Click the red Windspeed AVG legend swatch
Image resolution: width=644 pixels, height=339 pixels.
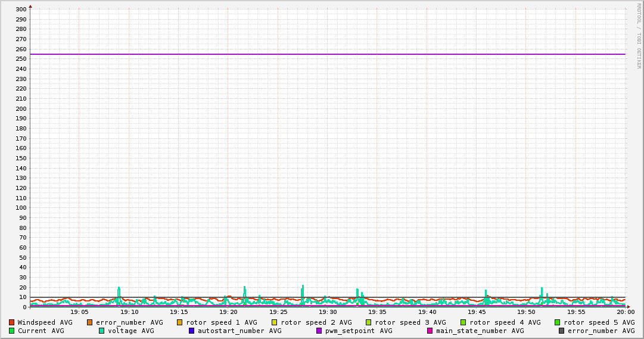11,322
